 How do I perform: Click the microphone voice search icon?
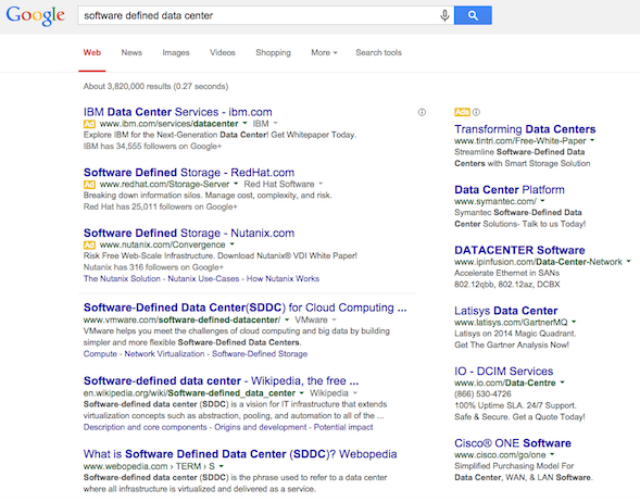click(444, 16)
